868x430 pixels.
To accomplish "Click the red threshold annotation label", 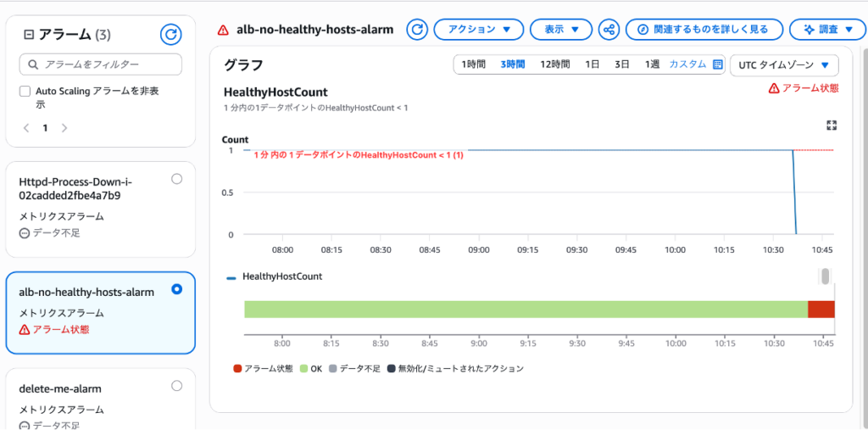I will [359, 156].
